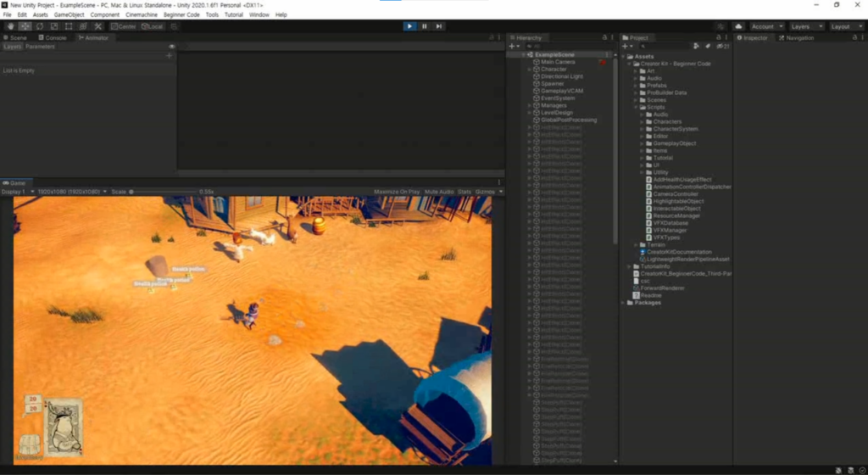This screenshot has width=868, height=475.
Task: Expand the Character object in Hierarchy
Action: coord(530,70)
